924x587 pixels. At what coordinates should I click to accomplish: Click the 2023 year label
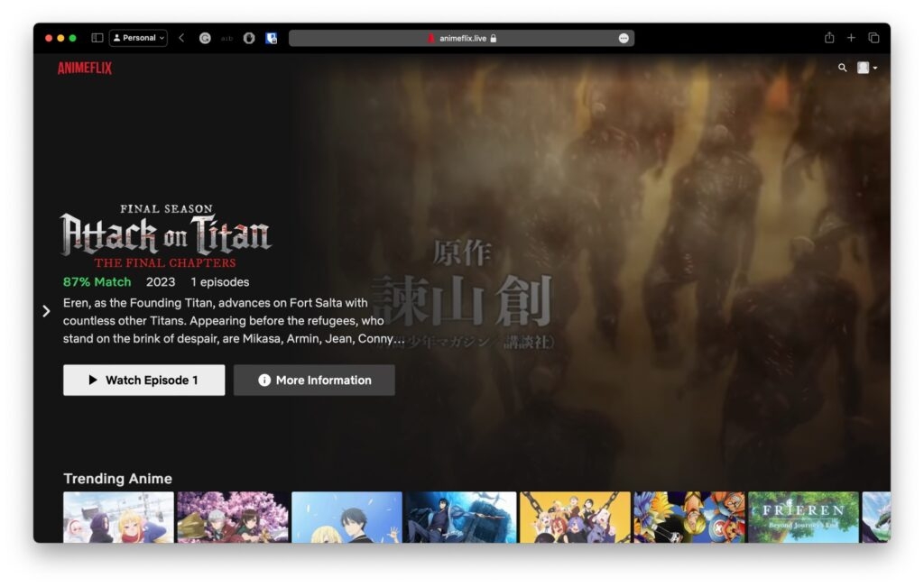161,282
